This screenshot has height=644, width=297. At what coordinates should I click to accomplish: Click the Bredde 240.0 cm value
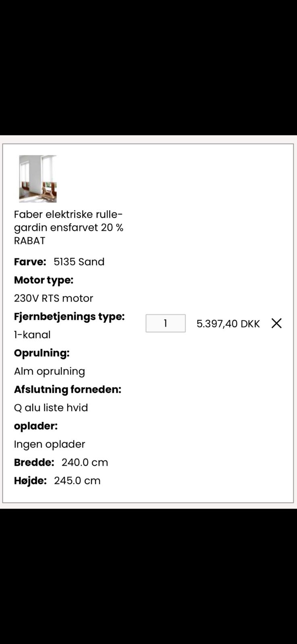(85, 462)
